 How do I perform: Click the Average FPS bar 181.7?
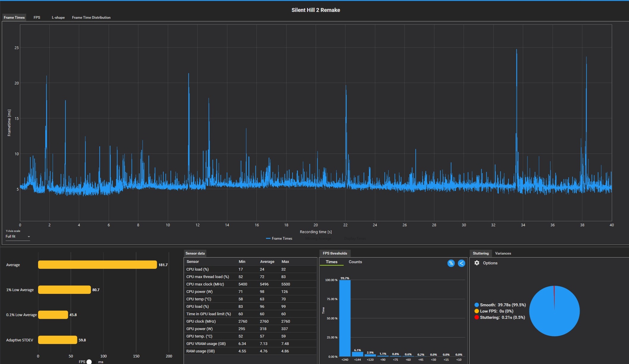click(97, 265)
